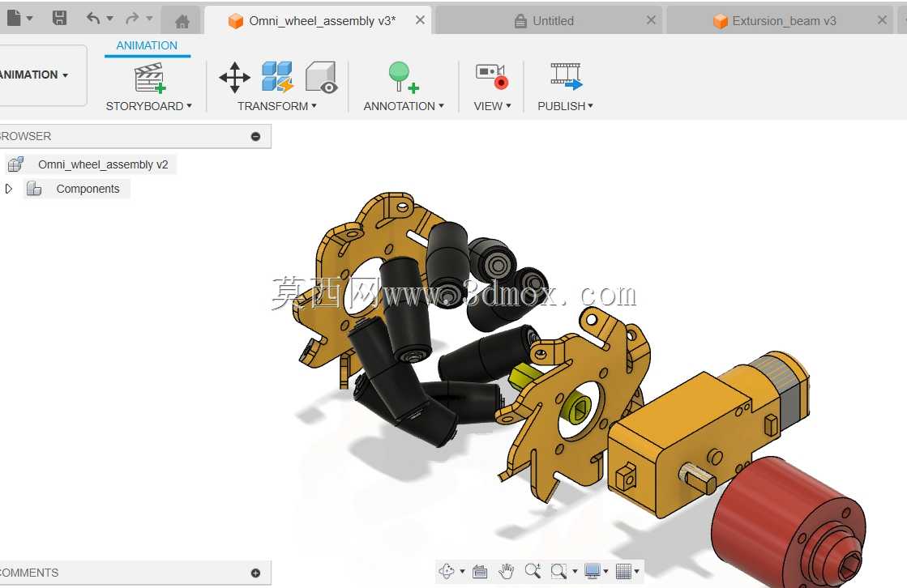Click the Orbit navigation tool
The height and width of the screenshot is (588, 907).
click(447, 571)
